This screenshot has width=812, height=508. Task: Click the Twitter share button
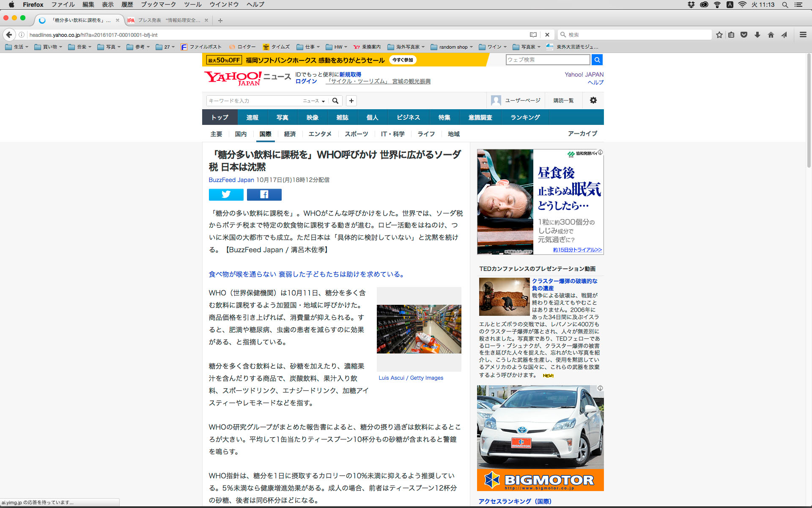click(x=226, y=194)
